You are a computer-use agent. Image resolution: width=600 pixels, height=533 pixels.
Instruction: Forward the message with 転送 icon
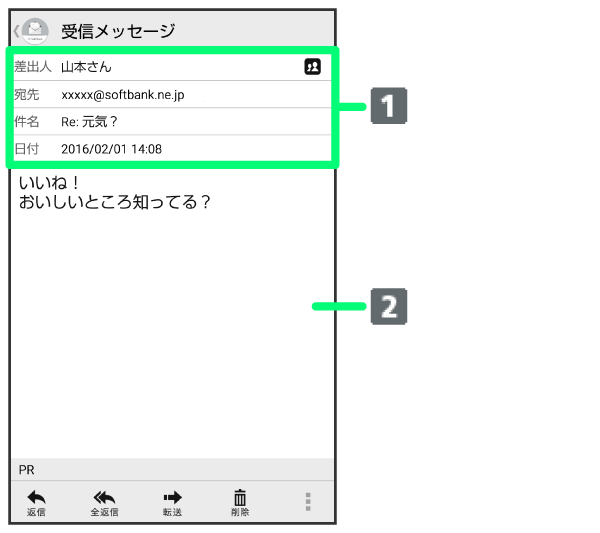point(172,502)
